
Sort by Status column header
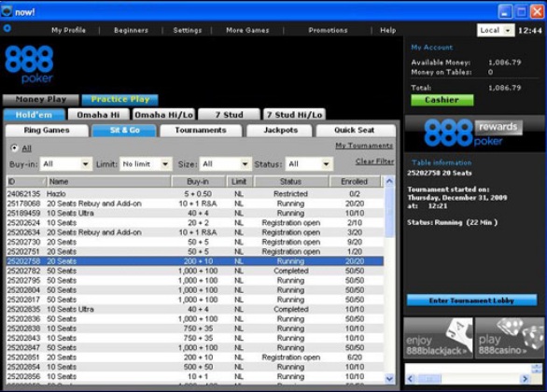coord(290,182)
